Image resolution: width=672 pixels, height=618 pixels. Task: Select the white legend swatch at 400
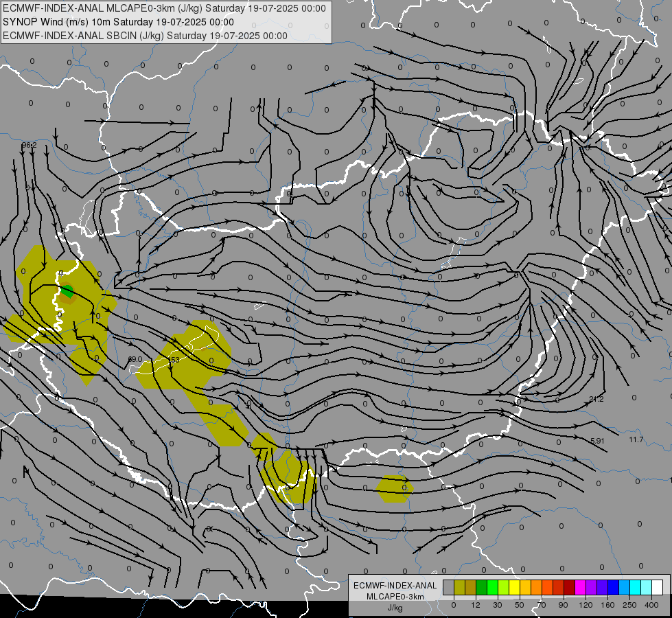658,587
